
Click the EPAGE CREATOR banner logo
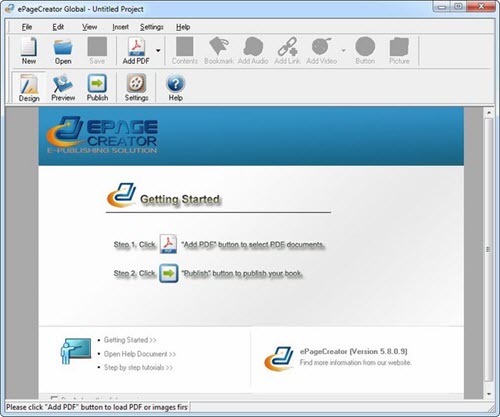point(102,135)
